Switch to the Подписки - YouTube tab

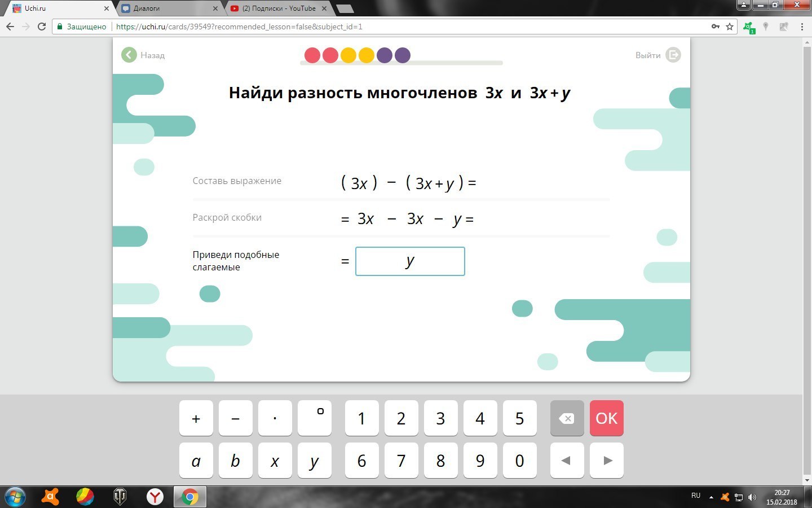coord(277,8)
